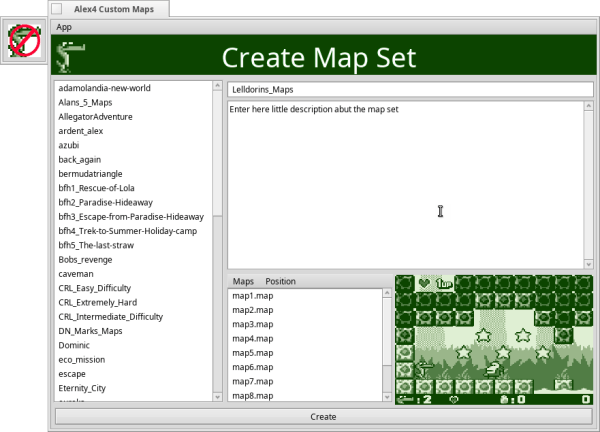The height and width of the screenshot is (432, 600).
Task: Click the maps list scroll-down arrow
Action: point(389,396)
